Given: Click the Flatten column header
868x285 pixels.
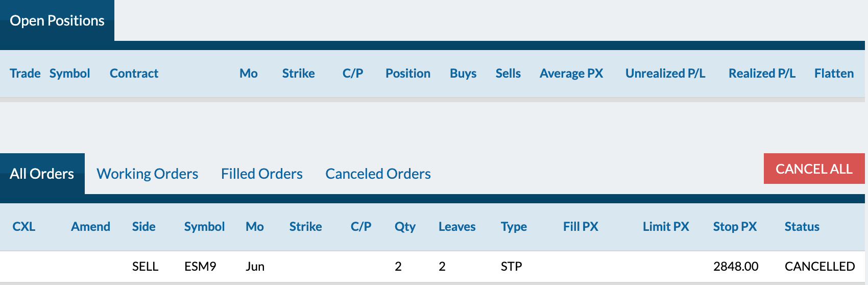Looking at the screenshot, I should (834, 74).
